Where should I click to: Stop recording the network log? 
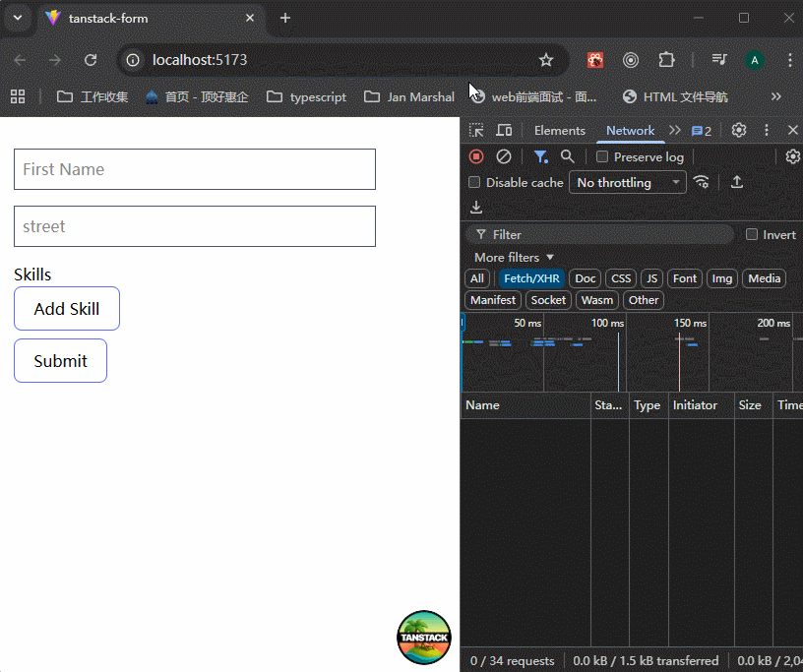click(476, 156)
